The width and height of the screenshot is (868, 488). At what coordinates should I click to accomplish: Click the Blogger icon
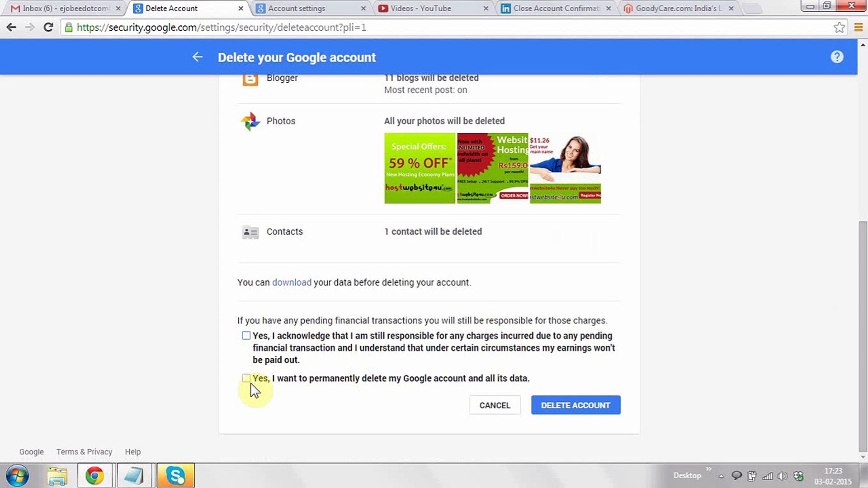pos(250,80)
